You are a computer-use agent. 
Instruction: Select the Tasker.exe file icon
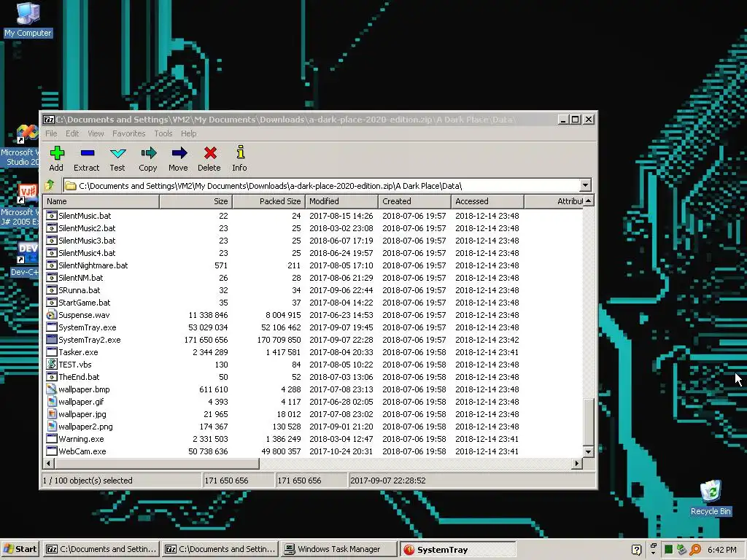[x=52, y=352]
